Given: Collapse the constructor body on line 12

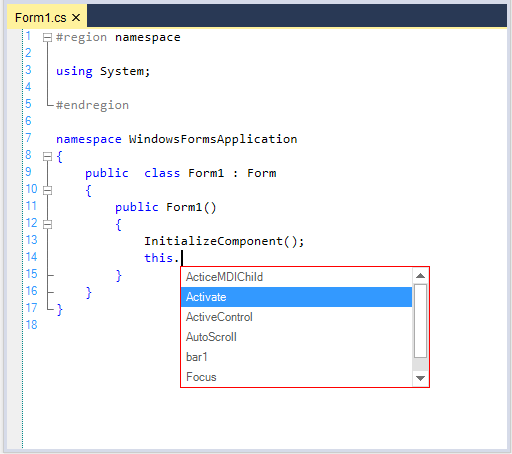Looking at the screenshot, I should pos(47,224).
